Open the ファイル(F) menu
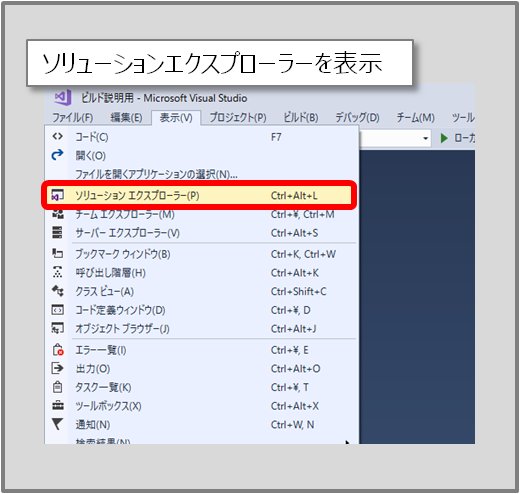Viewport: 520px width, 494px height. [73, 118]
